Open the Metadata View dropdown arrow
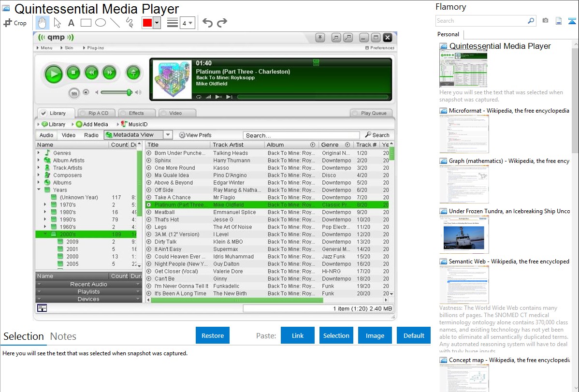This screenshot has height=392, width=579. pyautogui.click(x=168, y=135)
